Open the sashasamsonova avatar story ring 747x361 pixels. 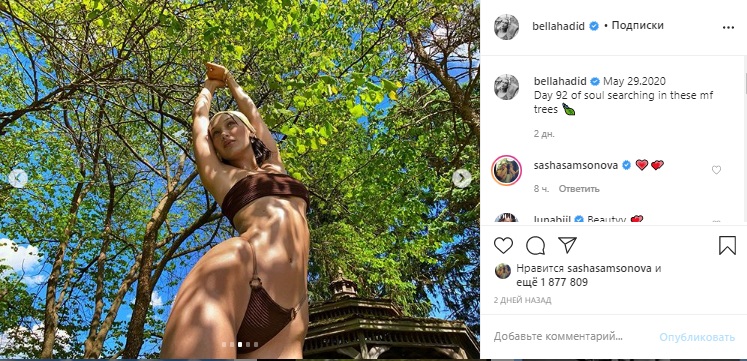pos(506,170)
